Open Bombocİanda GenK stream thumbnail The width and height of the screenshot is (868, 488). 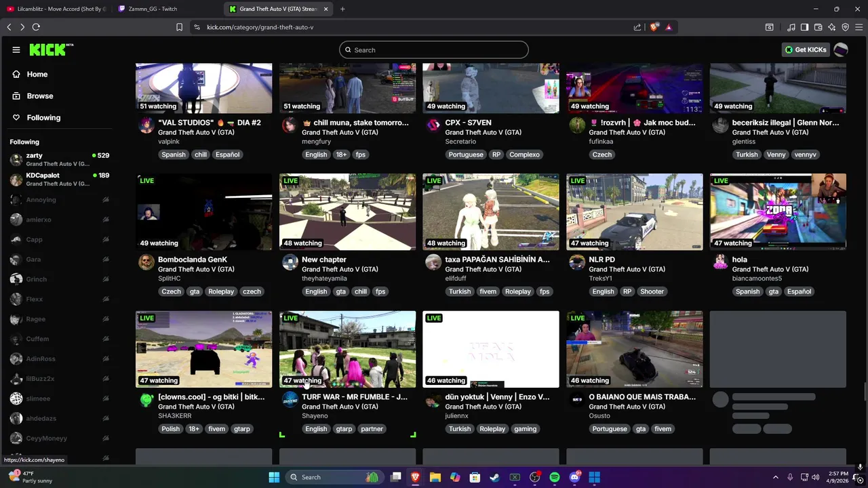pyautogui.click(x=204, y=212)
